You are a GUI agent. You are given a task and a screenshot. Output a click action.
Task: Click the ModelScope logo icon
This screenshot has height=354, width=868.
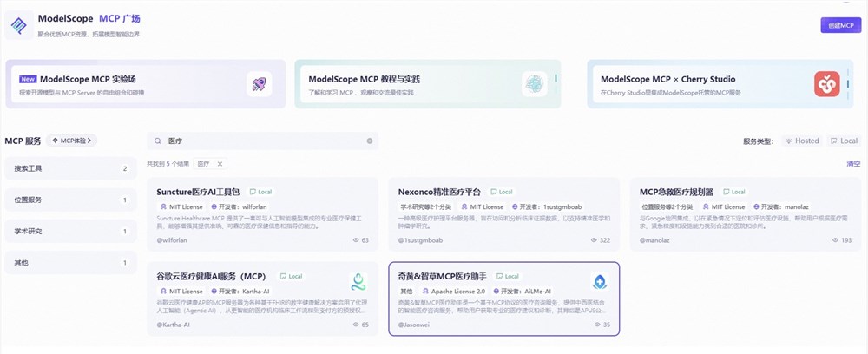(19, 25)
